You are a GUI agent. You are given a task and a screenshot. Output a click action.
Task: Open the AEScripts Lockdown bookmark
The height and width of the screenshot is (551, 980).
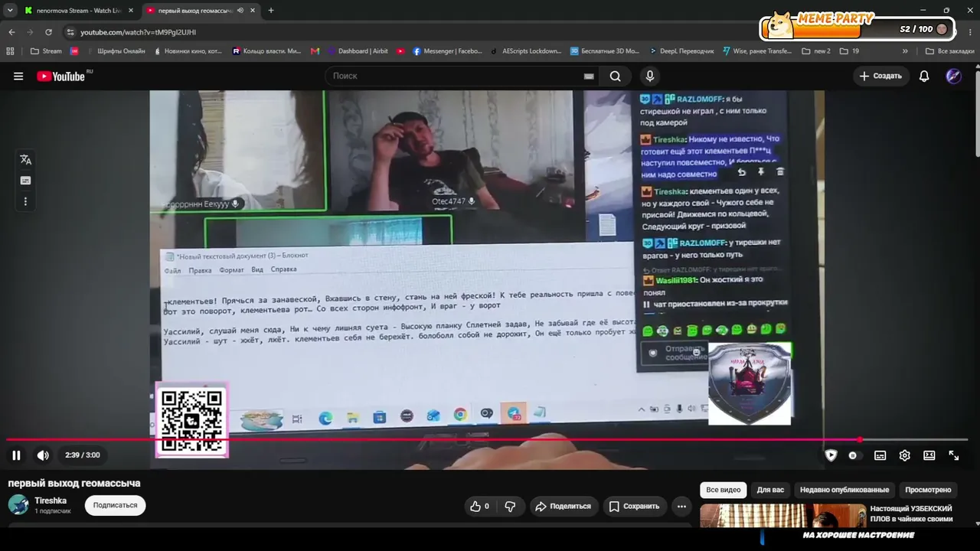pos(526,51)
